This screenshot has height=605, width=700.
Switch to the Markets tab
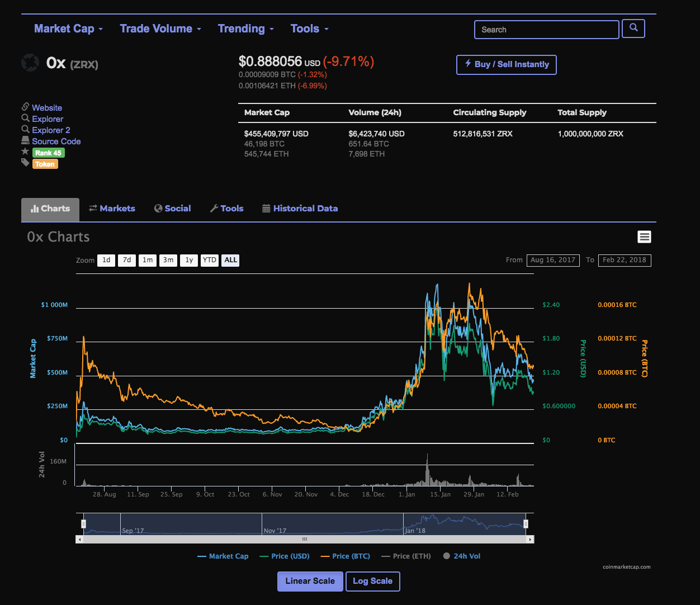(x=112, y=209)
